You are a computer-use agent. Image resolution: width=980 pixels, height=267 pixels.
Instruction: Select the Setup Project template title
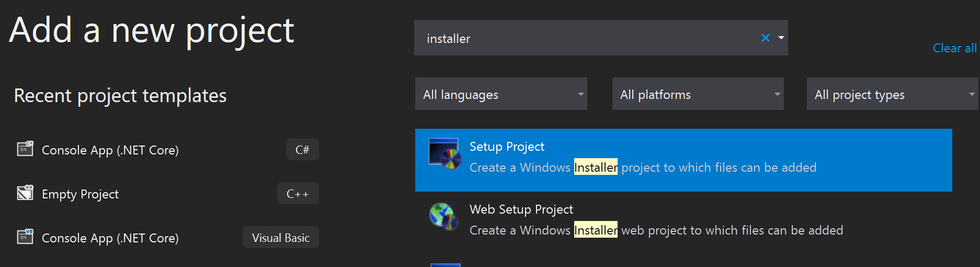point(507,147)
